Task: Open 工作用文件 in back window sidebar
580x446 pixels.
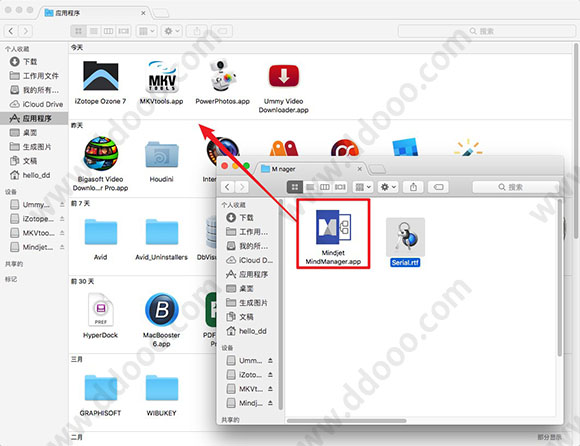Action: 34,76
